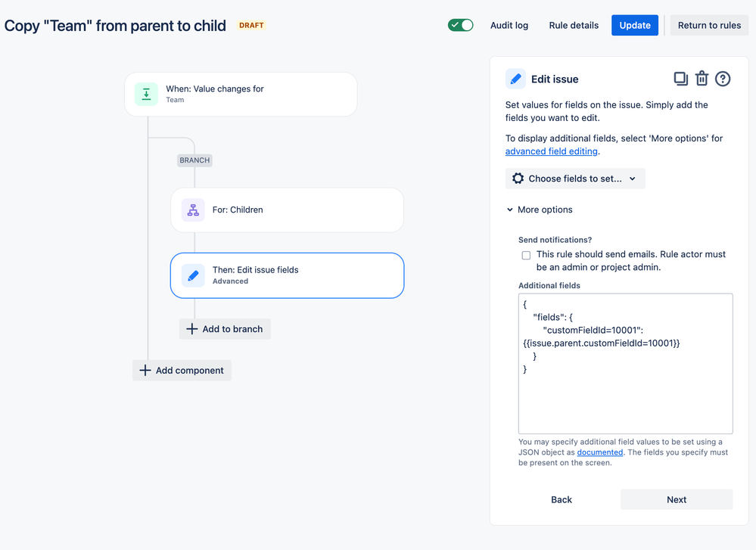Follow the advanced field editing link
This screenshot has width=756, height=550.
pyautogui.click(x=551, y=151)
